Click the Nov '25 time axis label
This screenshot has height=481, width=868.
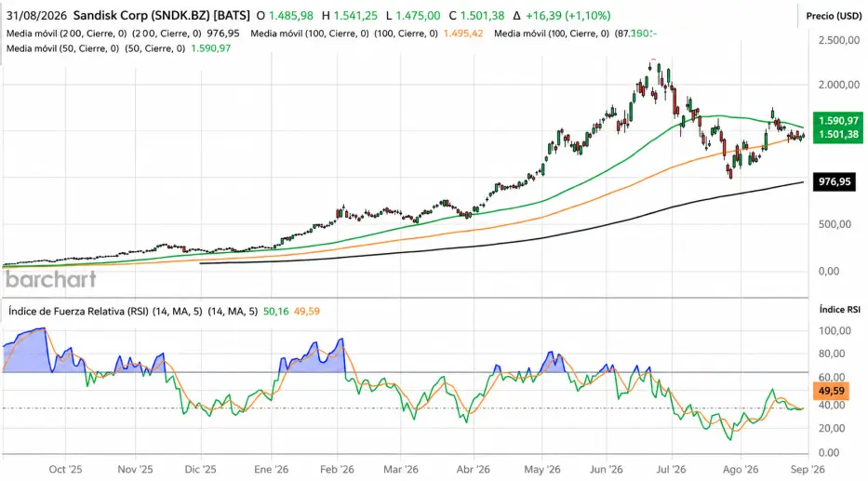[135, 470]
